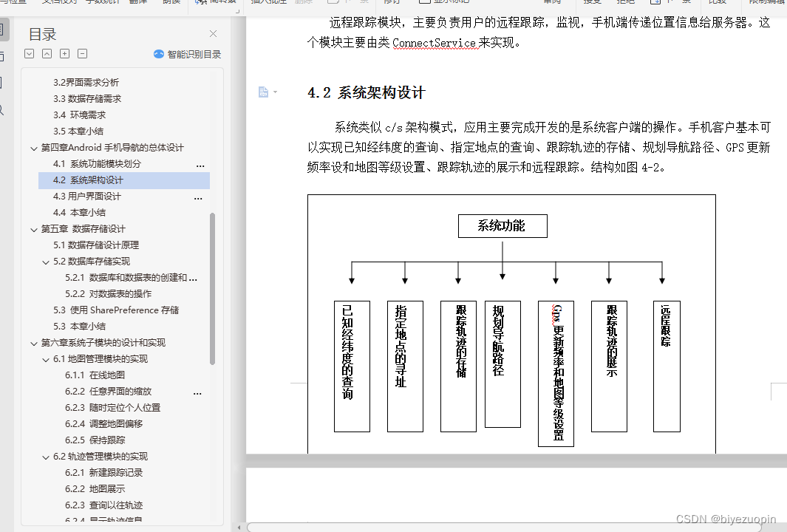Image resolution: width=787 pixels, height=532 pixels.
Task: Click the outline panel vertical scrollbar
Action: click(x=212, y=289)
